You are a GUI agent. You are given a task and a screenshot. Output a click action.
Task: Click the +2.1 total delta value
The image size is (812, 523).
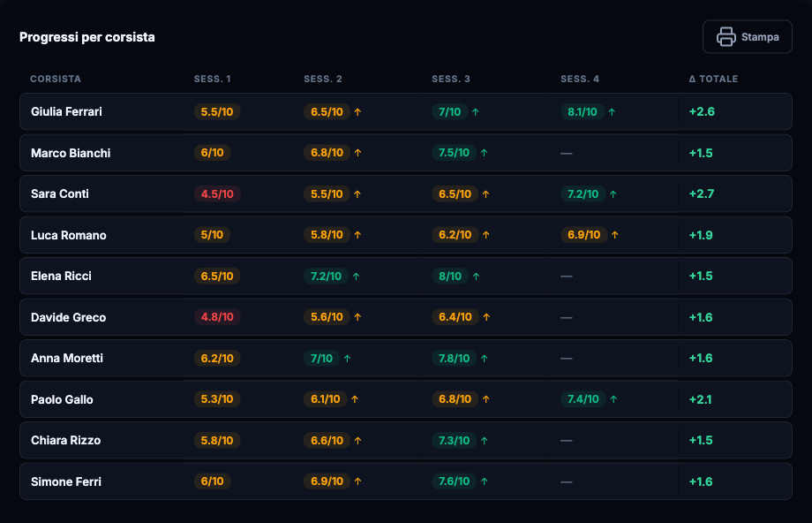coord(700,399)
